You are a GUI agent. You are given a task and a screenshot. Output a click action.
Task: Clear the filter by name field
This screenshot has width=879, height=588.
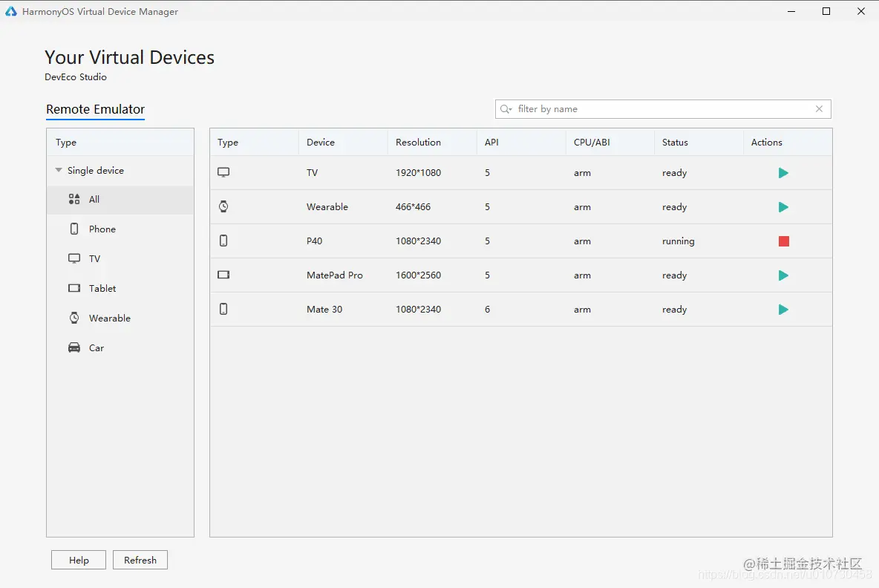819,108
